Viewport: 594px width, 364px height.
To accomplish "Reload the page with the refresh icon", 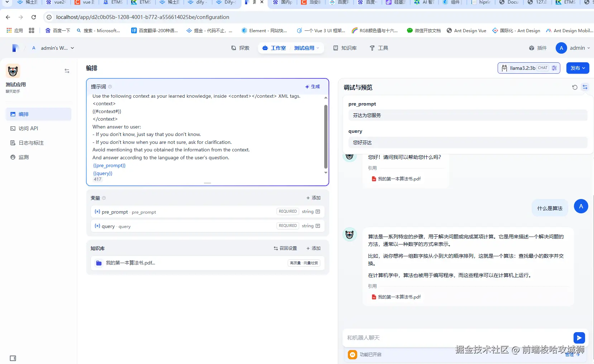I will (x=34, y=17).
